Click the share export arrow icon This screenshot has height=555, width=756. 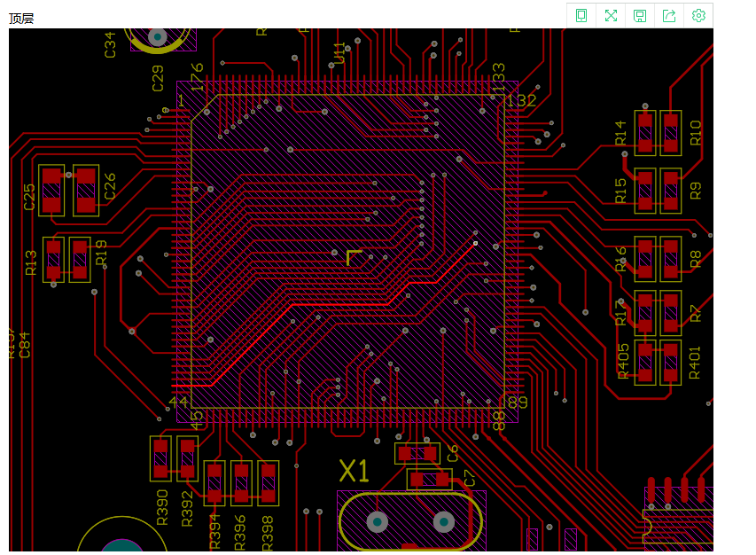point(669,16)
